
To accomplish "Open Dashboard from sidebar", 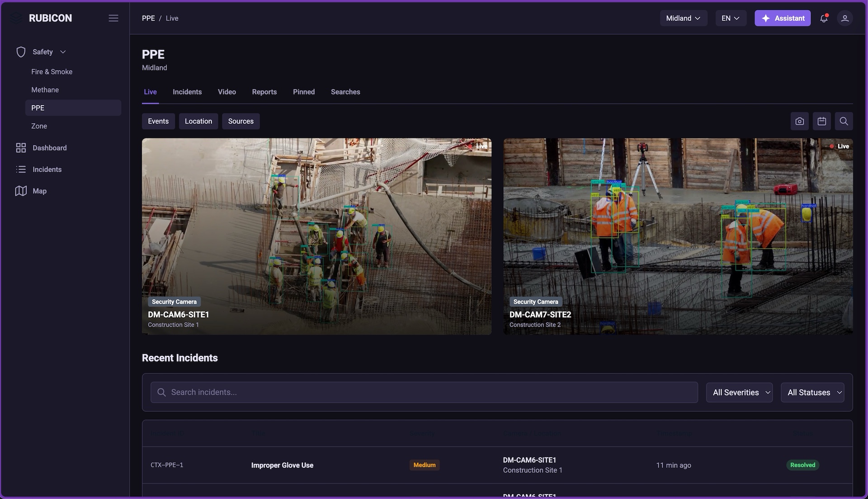I will click(x=49, y=148).
